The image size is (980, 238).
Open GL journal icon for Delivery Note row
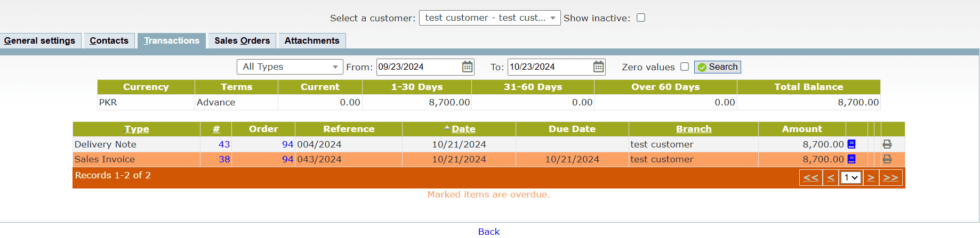click(852, 144)
